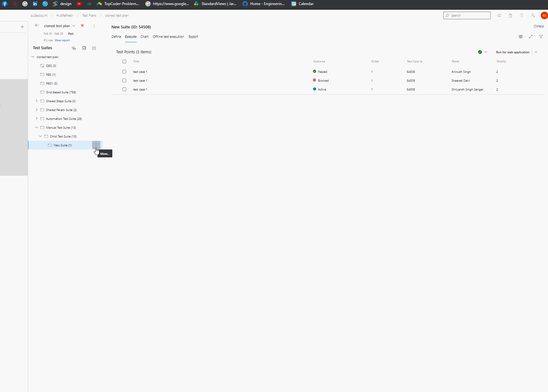Click Run for web application button

pos(513,52)
